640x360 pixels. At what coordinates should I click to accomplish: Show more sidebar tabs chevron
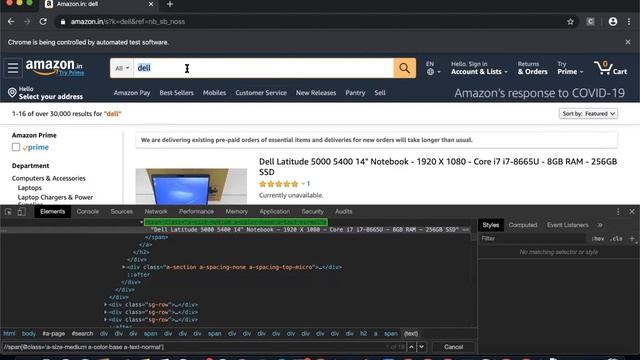(x=600, y=225)
